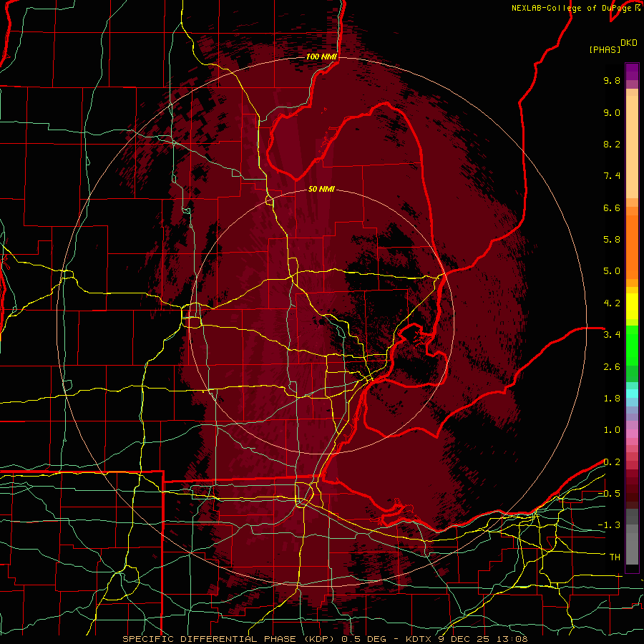Click the "50 NMI" range ring label
The width and height of the screenshot is (644, 644).
point(321,189)
